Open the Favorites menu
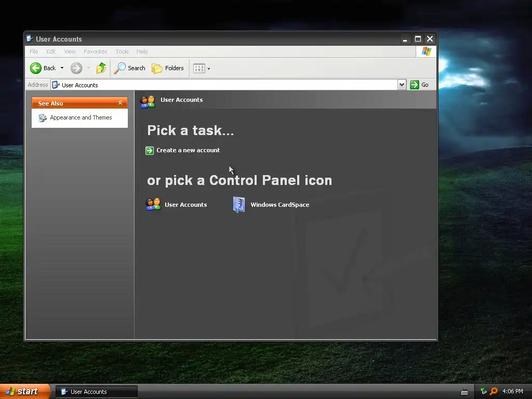Image resolution: width=532 pixels, height=399 pixels. pos(96,51)
